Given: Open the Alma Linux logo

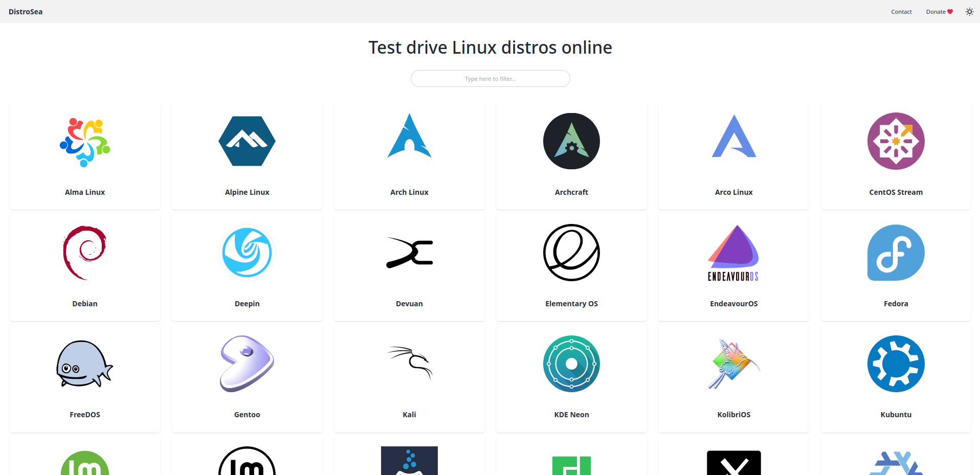Looking at the screenshot, I should [x=85, y=142].
